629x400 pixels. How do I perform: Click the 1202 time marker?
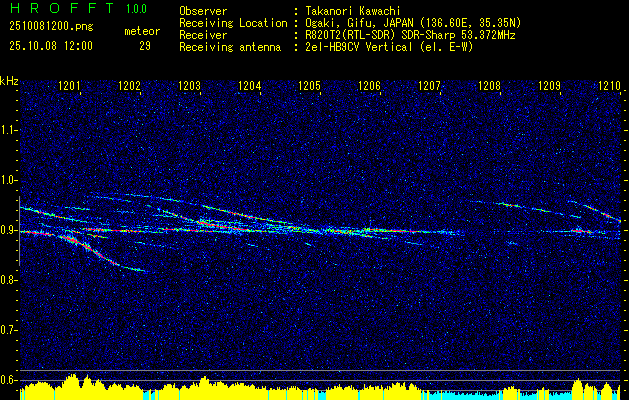point(130,85)
